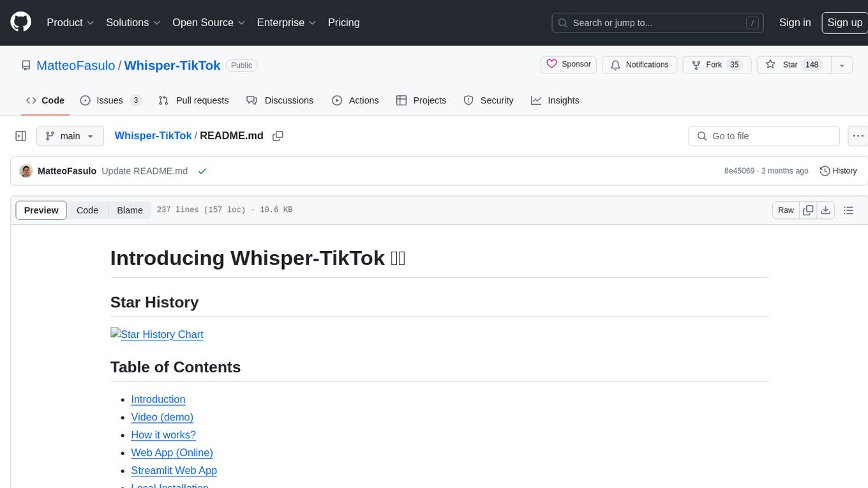868x488 pixels.
Task: Open the Star History Chart image link
Action: click(157, 334)
